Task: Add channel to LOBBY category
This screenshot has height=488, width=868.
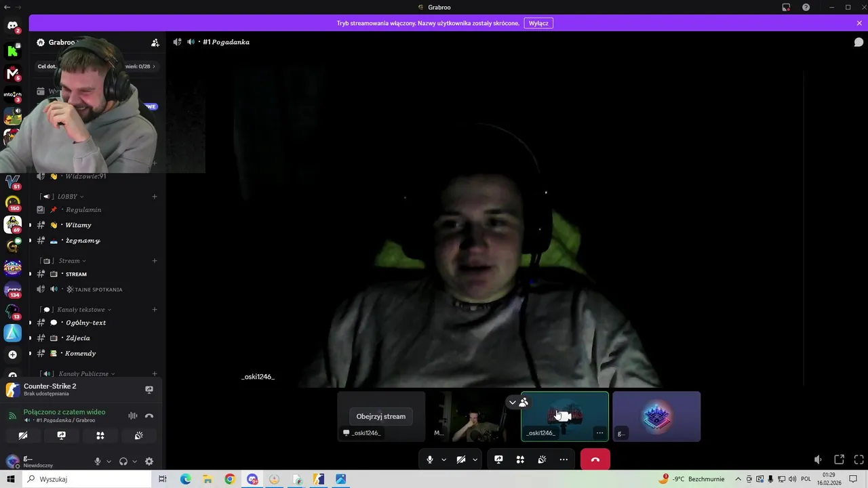Action: (155, 197)
